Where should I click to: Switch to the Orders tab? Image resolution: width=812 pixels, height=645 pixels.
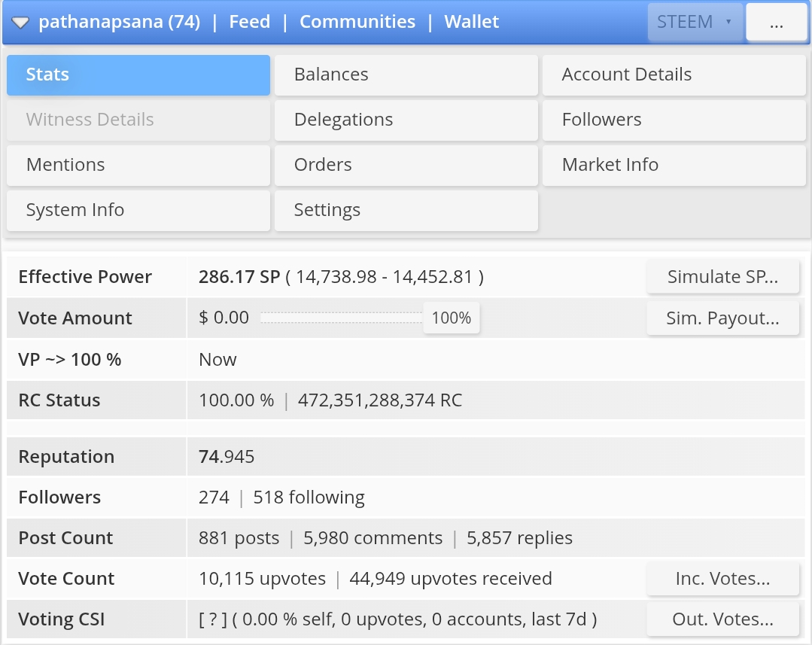tap(406, 165)
